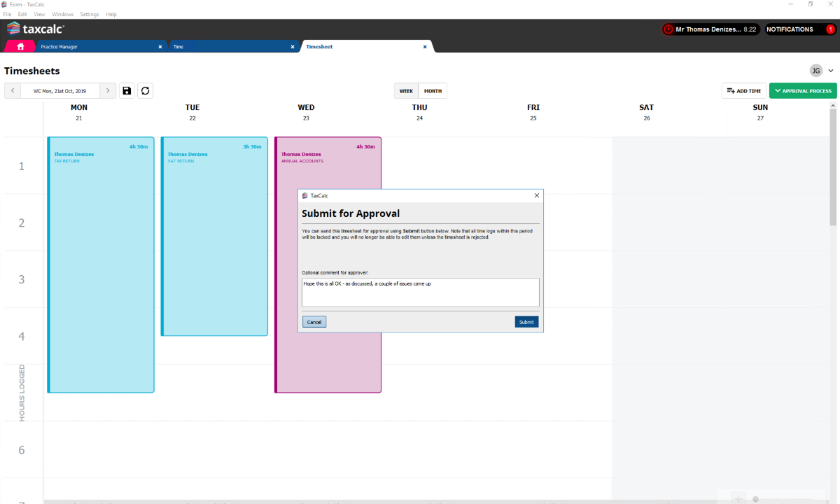Cancel the Submit for Approval dialog
This screenshot has width=840, height=504.
[x=314, y=321]
